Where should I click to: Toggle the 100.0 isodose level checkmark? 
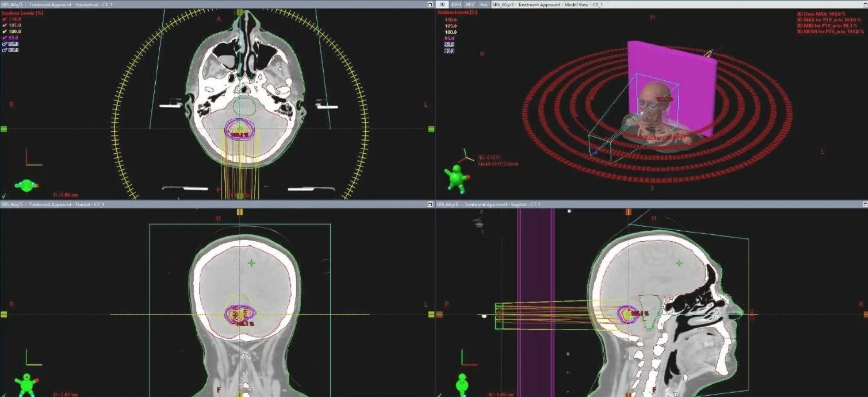pos(5,31)
